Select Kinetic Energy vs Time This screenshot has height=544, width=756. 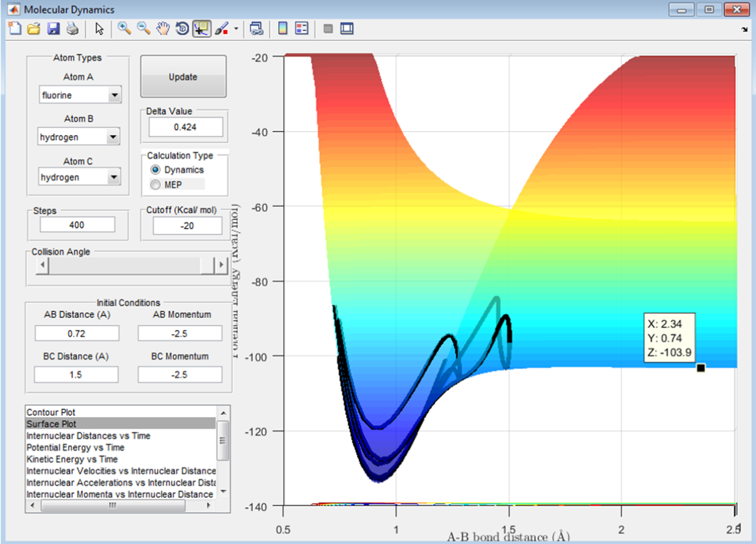(x=120, y=459)
